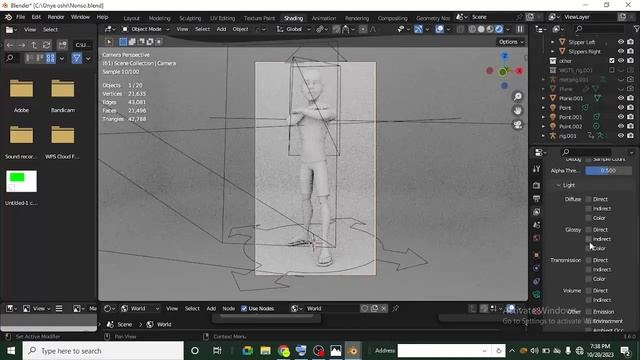Click the red X axis gizmo dot
This screenshot has width=640, height=360.
click(520, 71)
